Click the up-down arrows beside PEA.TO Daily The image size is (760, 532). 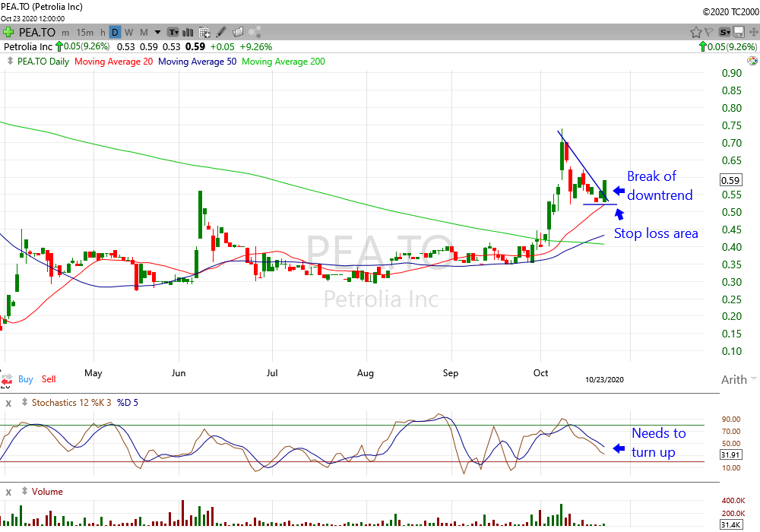coord(10,62)
